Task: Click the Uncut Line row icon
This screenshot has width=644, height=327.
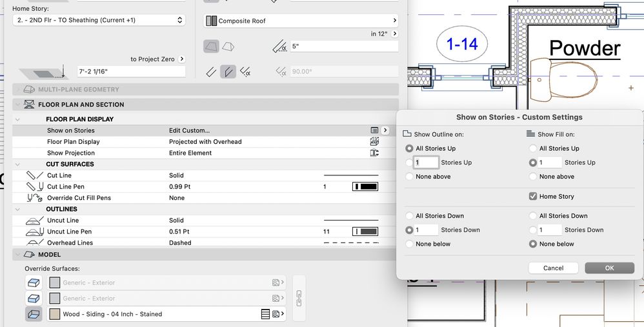Action: pos(34,221)
